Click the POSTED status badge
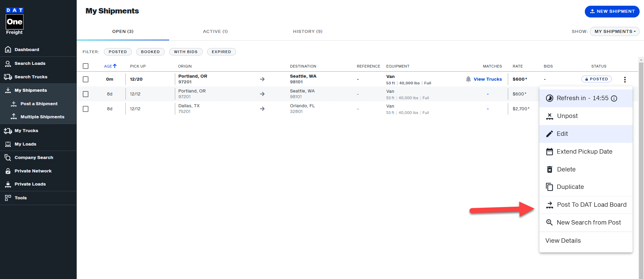644x279 pixels. coord(597,79)
